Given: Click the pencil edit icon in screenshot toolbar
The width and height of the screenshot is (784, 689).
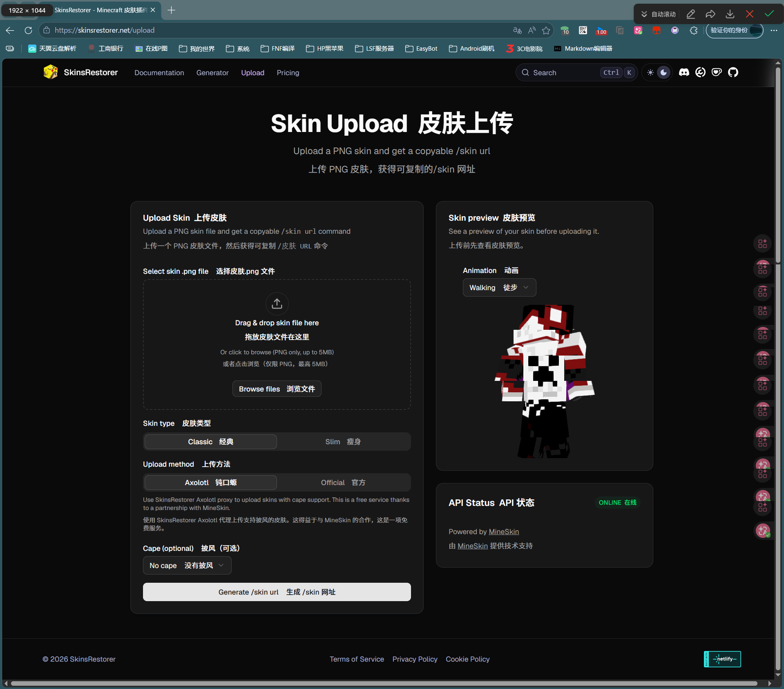Looking at the screenshot, I should [691, 14].
